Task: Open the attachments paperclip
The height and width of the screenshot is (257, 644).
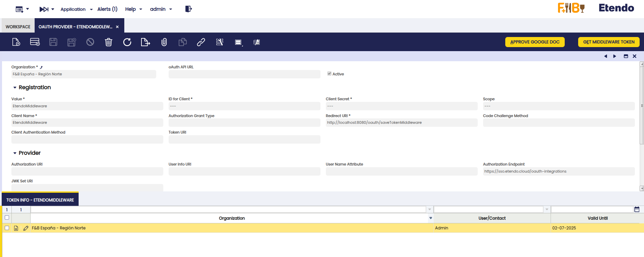Action: click(164, 42)
